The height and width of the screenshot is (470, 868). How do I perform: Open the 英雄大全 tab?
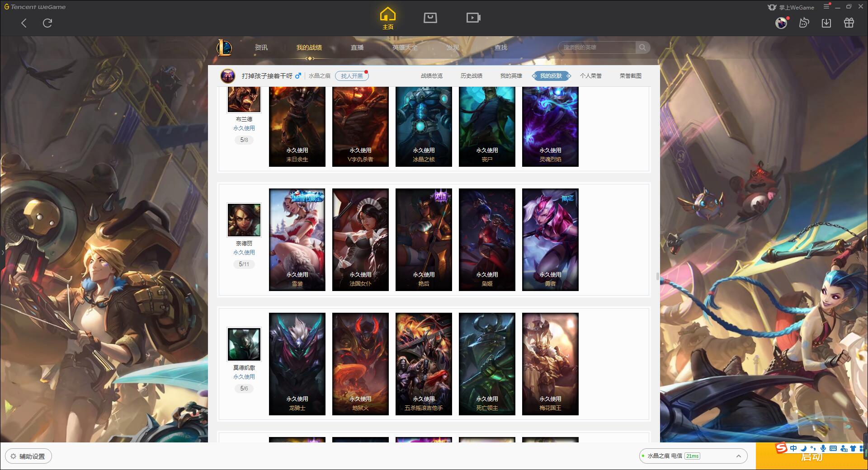[x=405, y=47]
